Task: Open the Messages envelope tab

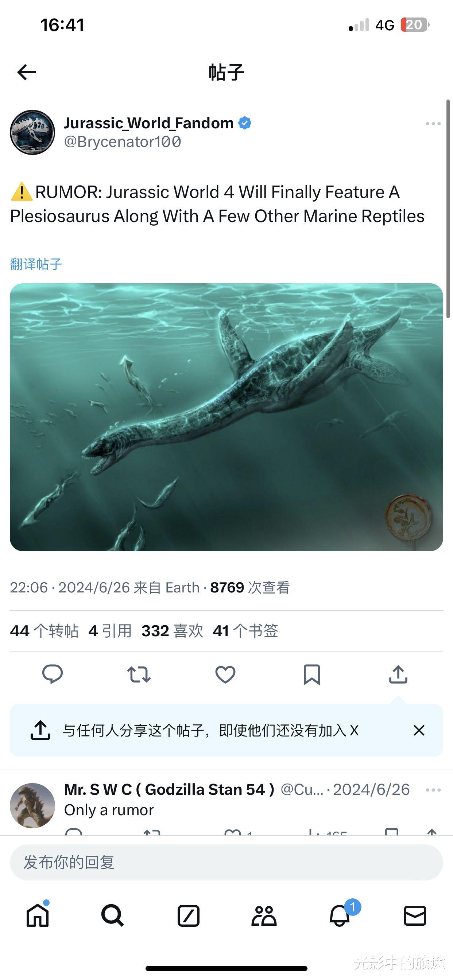Action: coord(415,915)
